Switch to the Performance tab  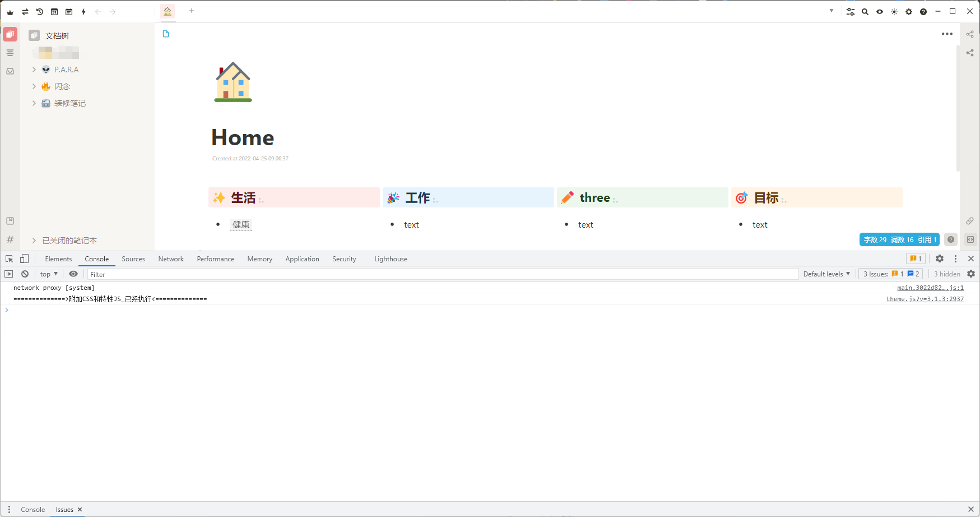(216, 259)
